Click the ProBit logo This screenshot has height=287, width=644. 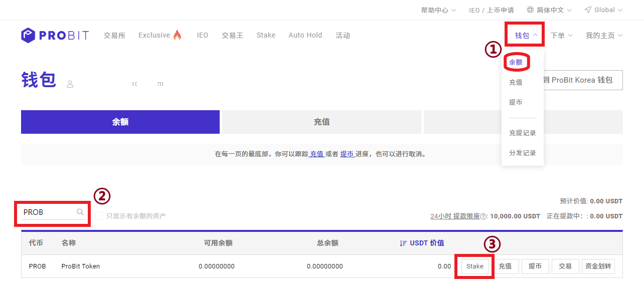pos(55,35)
